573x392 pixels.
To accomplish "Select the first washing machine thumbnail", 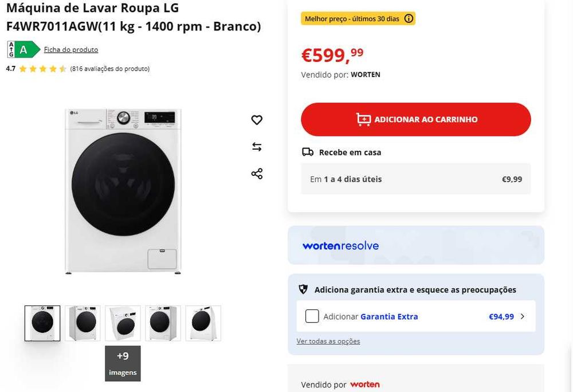I will 42,323.
